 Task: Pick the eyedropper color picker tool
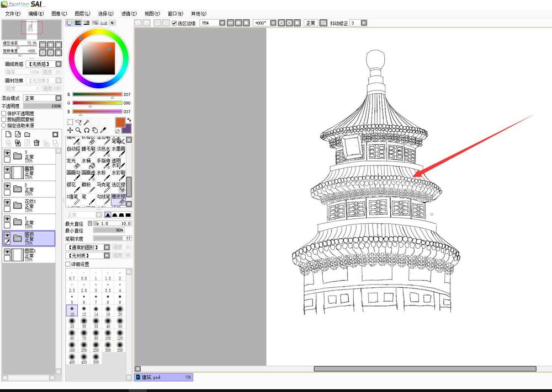coord(103,130)
